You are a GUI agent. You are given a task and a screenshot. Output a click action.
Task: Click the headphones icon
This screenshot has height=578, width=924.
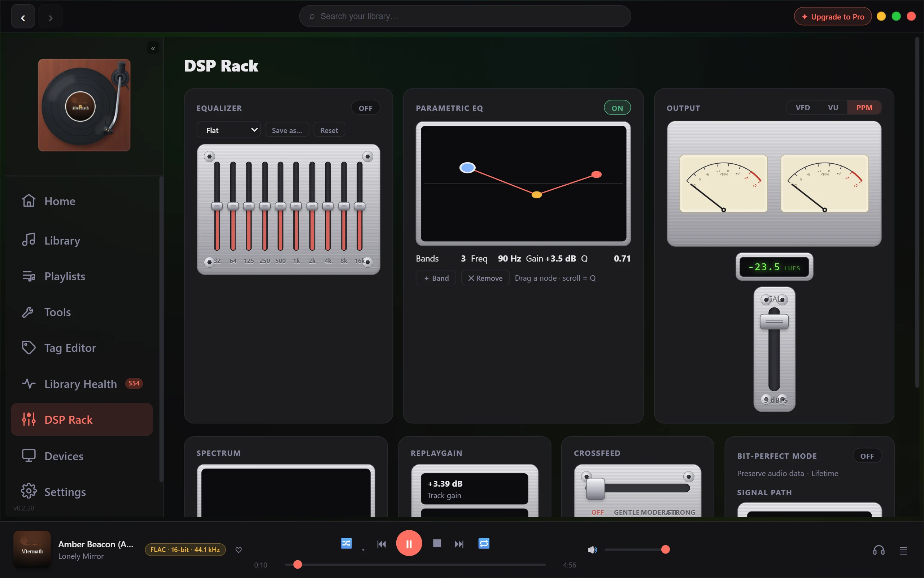click(879, 550)
